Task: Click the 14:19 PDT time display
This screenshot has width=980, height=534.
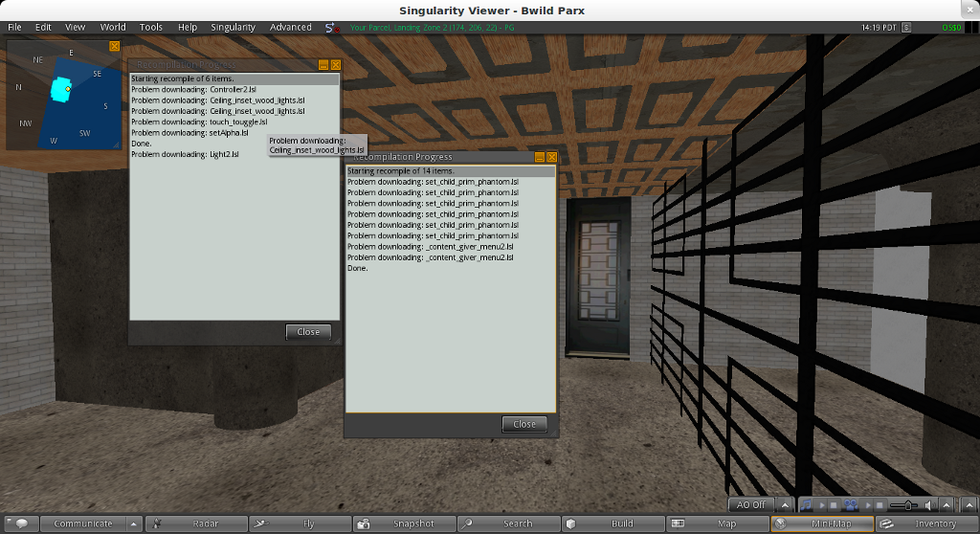Action: (879, 28)
